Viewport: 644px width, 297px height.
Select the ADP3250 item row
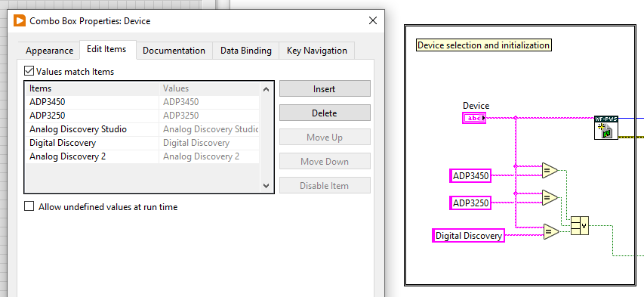[92, 116]
